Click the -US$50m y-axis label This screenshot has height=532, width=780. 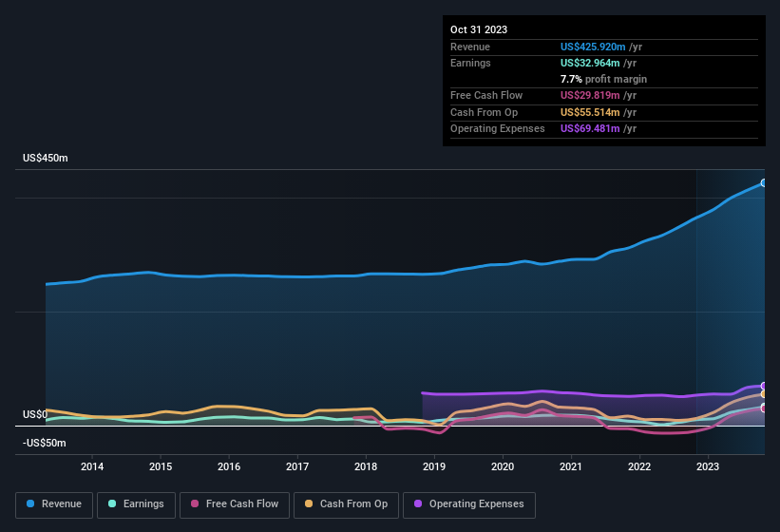[46, 443]
